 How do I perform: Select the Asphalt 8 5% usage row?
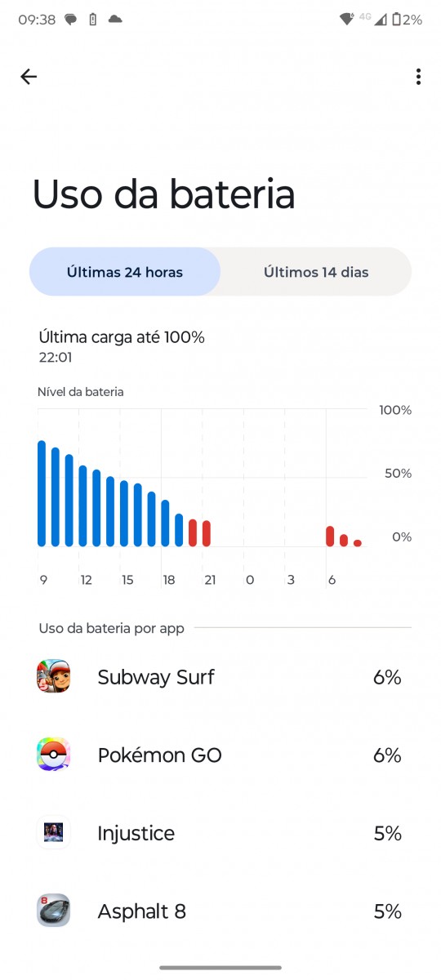coord(220,911)
